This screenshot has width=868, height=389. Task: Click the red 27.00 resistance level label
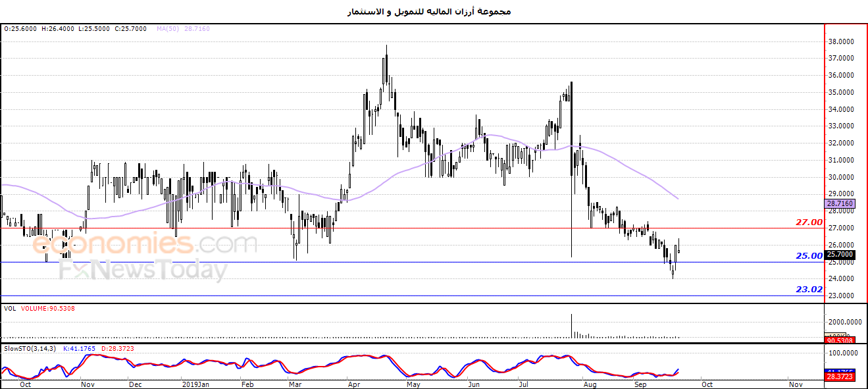point(809,222)
